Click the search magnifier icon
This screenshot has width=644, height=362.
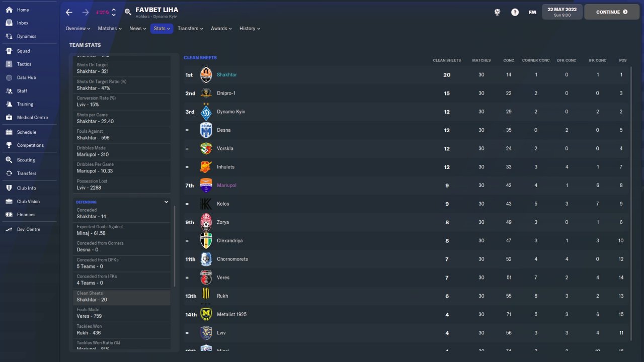[x=128, y=12]
